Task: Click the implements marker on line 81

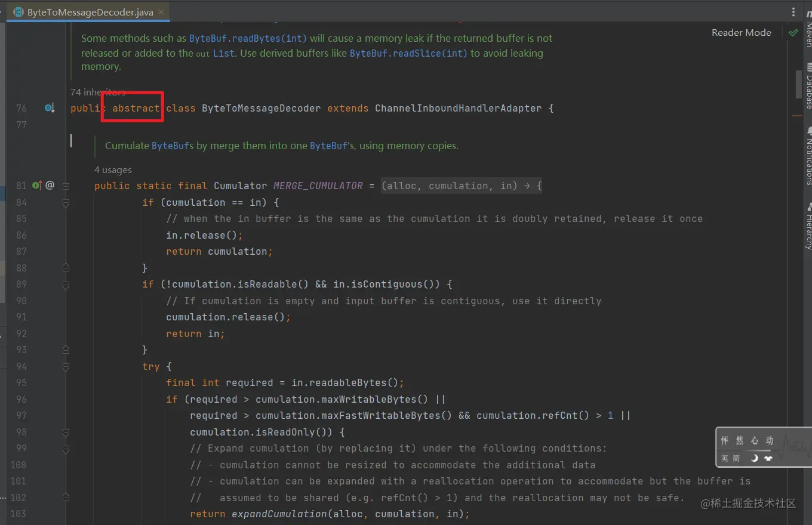Action: click(36, 186)
